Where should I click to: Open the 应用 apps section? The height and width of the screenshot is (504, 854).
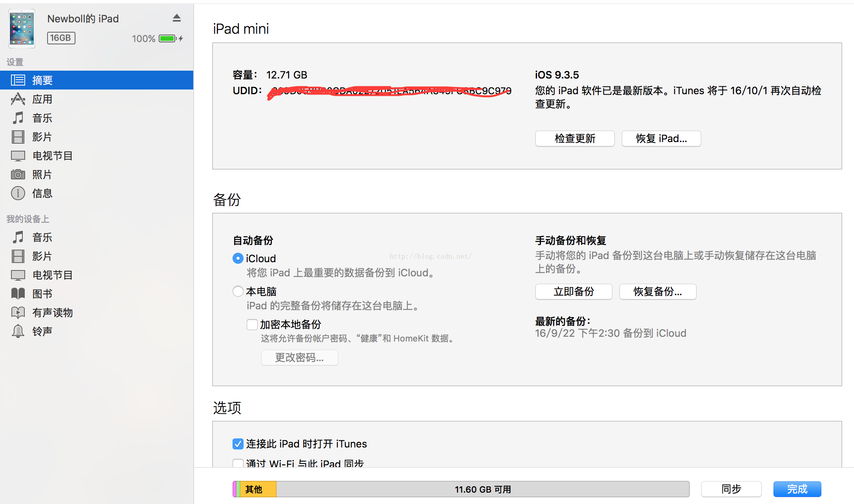97,99
